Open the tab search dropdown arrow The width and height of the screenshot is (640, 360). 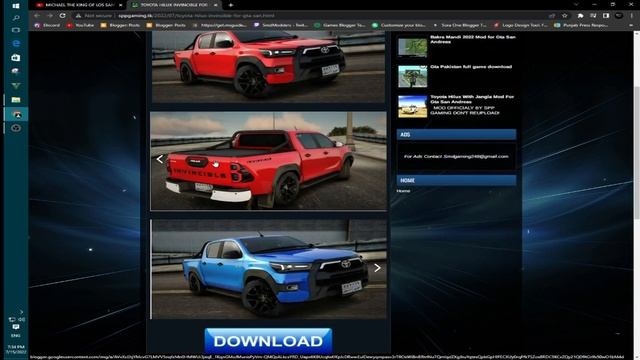(576, 4)
